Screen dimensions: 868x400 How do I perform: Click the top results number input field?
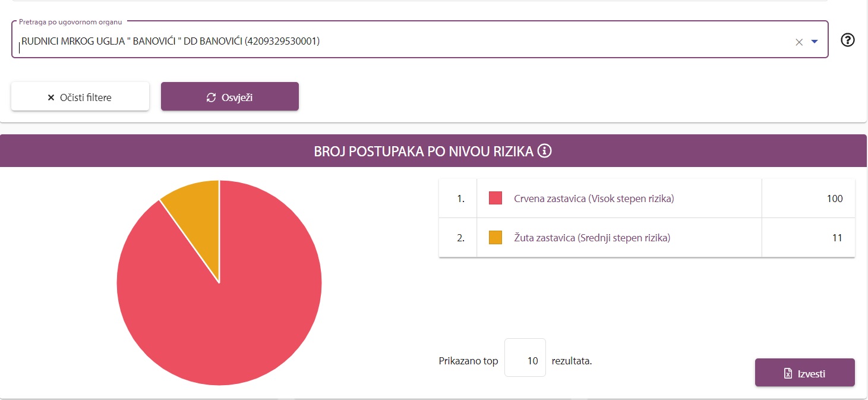(x=525, y=361)
